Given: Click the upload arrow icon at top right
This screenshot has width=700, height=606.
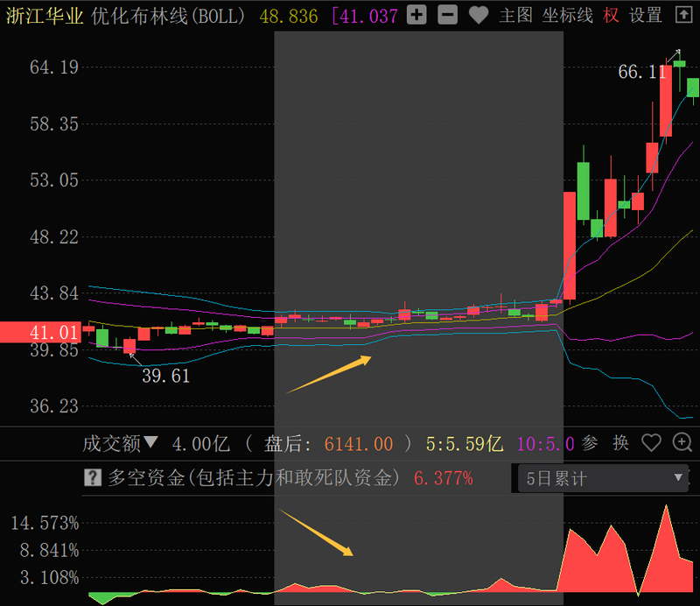Looking at the screenshot, I should click(683, 15).
